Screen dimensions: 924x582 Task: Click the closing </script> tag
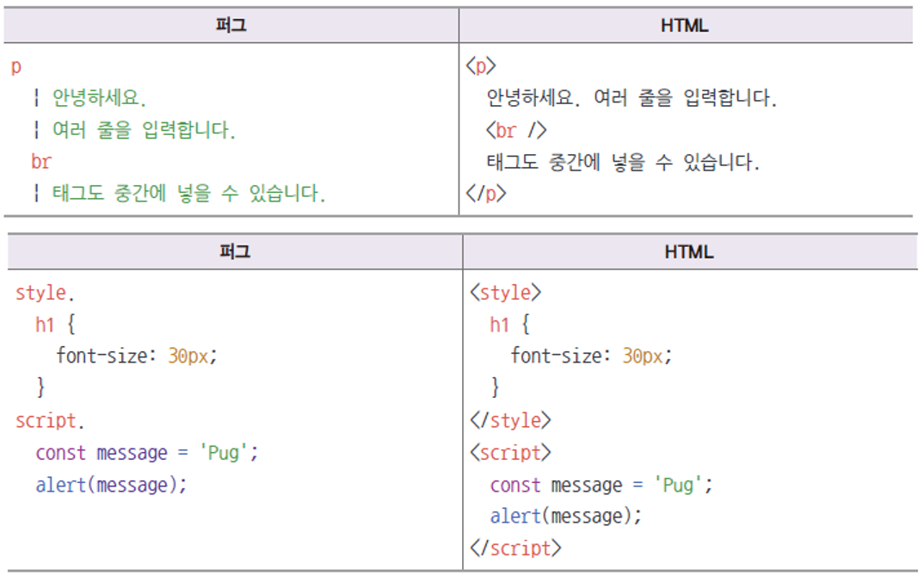pyautogui.click(x=515, y=548)
